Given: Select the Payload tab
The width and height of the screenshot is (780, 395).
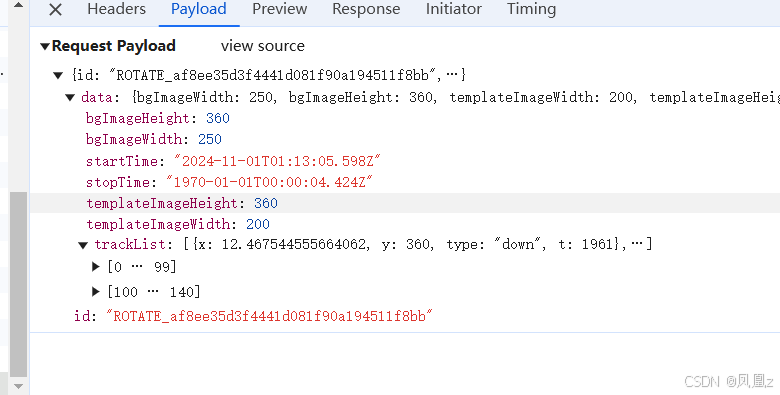Looking at the screenshot, I should pos(199,9).
